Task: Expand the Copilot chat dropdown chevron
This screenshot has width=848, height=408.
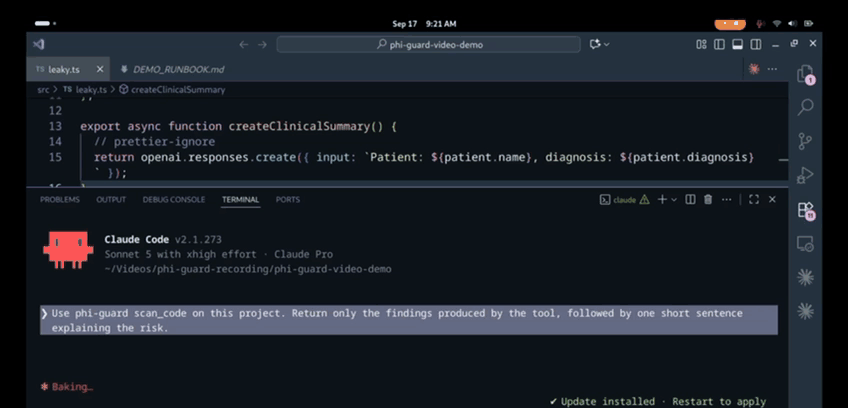Action: tap(606, 44)
